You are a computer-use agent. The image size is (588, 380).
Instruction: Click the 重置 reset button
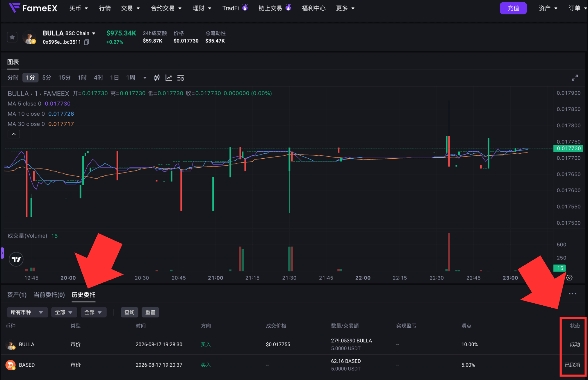click(x=150, y=312)
